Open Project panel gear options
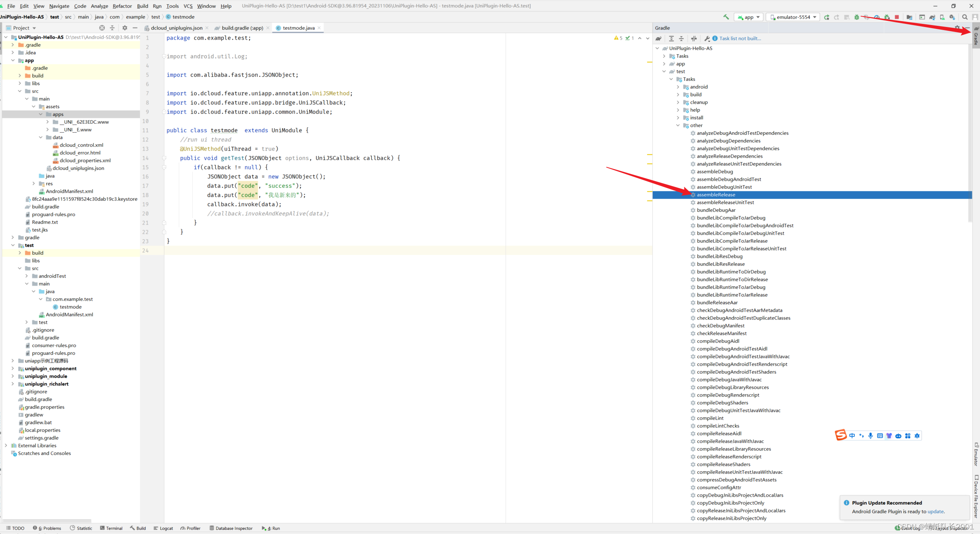980x534 pixels. 124,28
